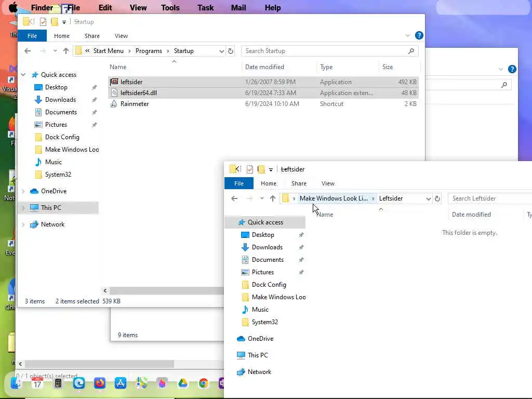532x399 pixels.
Task: Open recent locations dropdown in Startup window
Action: [x=55, y=51]
